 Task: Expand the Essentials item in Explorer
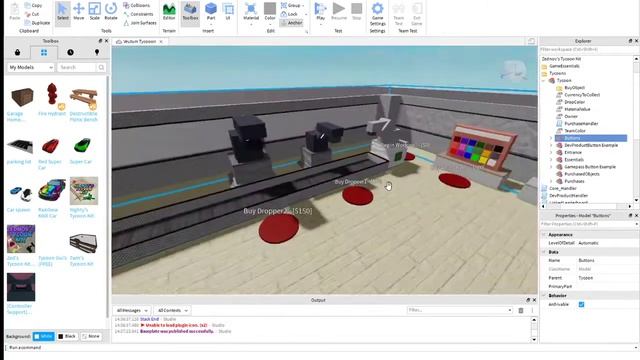(x=551, y=160)
